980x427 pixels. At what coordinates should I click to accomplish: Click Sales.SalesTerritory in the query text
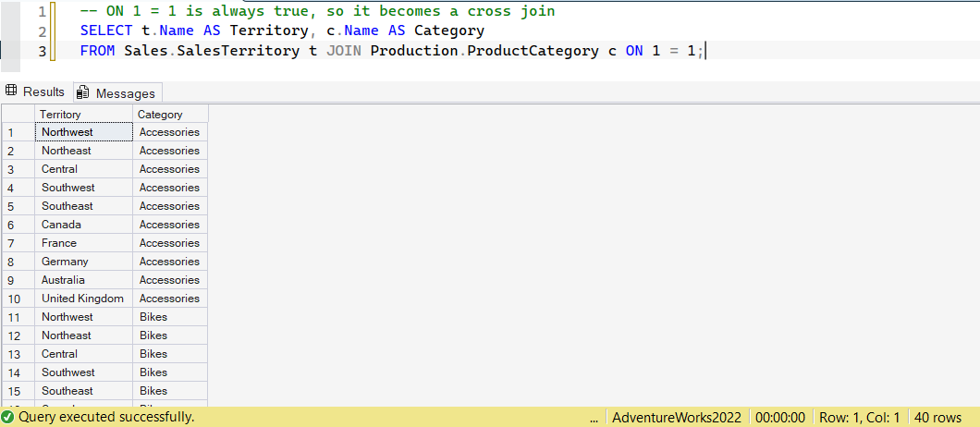212,51
